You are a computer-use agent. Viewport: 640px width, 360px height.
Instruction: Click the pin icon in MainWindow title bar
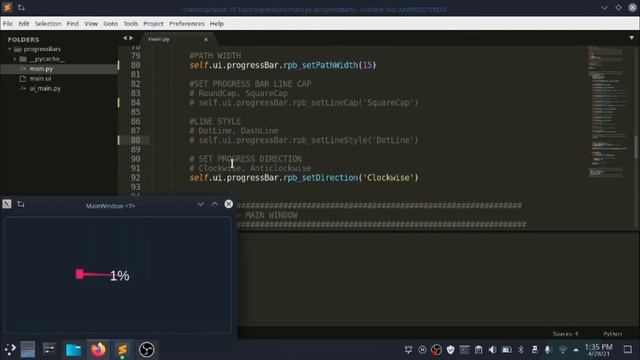pos(21,204)
